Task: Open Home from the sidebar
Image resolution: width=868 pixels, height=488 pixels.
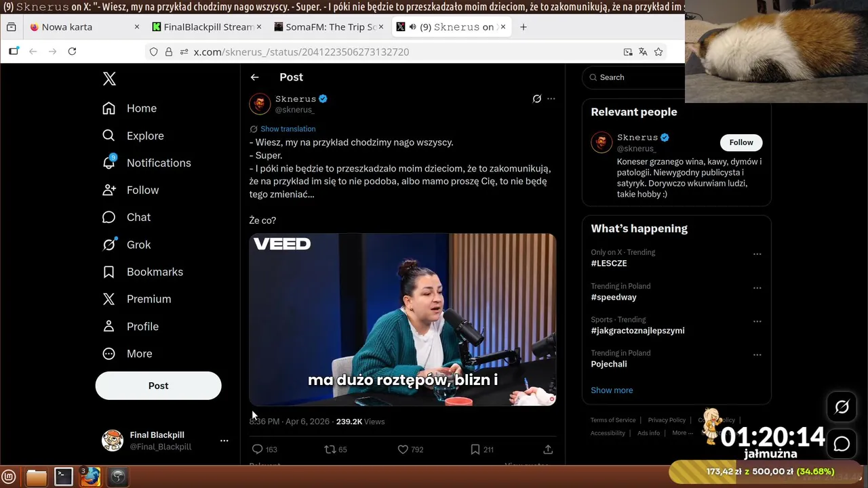Action: tap(130, 108)
